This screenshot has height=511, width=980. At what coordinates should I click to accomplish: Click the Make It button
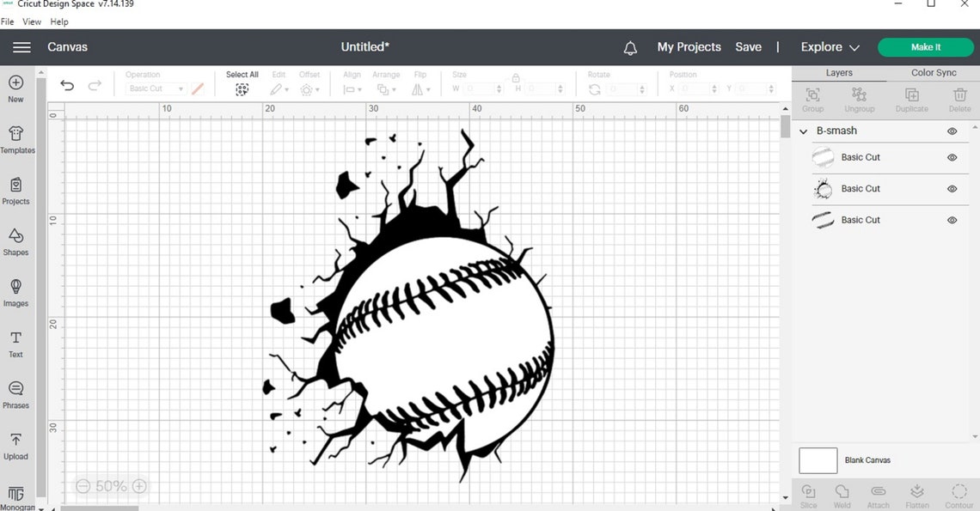pos(925,46)
